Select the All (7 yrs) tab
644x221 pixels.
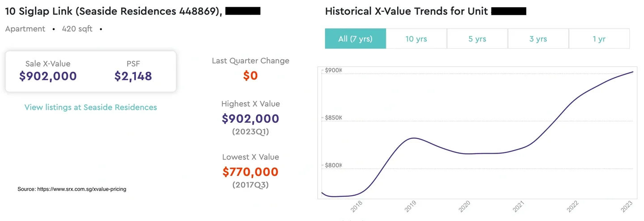point(355,39)
